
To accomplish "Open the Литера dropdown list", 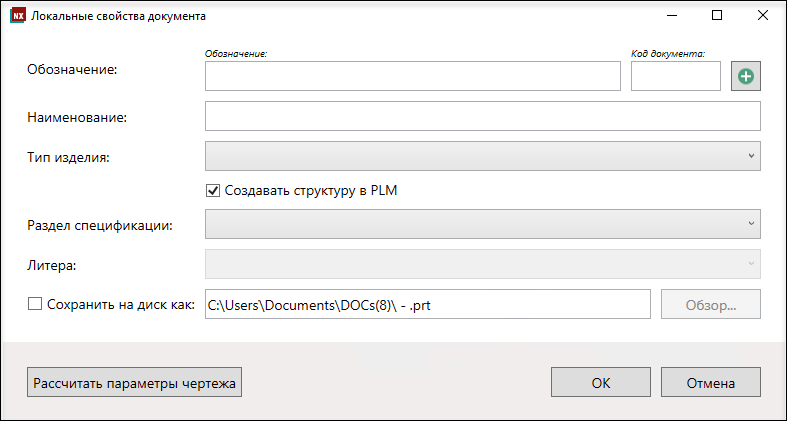I will tap(483, 264).
